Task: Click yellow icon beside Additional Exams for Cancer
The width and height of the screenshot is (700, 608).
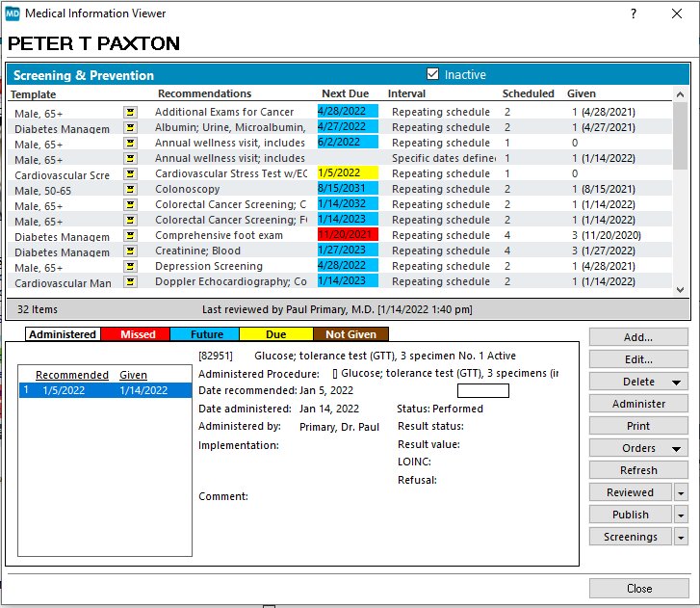Action: (x=130, y=112)
